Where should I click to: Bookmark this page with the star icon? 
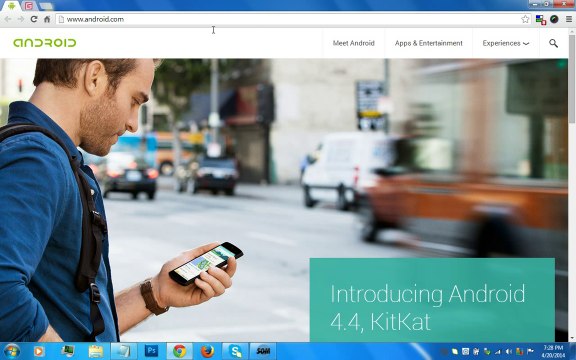point(525,19)
